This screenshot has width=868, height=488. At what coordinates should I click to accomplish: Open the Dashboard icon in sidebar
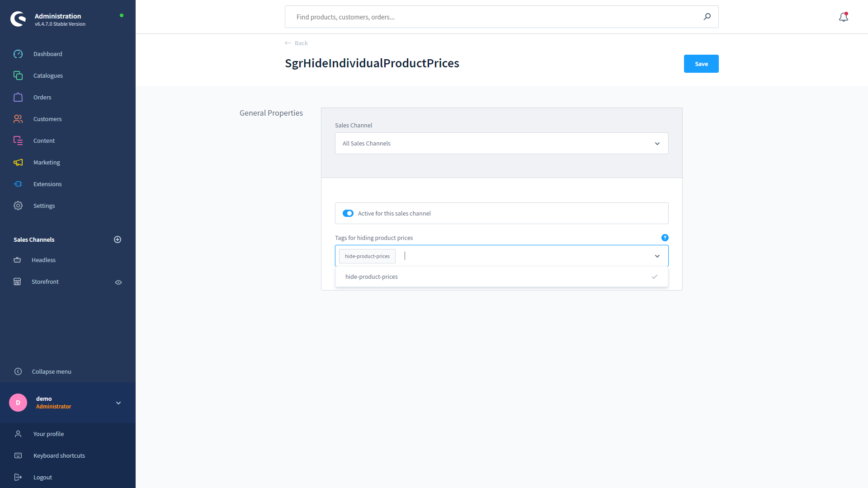click(18, 54)
